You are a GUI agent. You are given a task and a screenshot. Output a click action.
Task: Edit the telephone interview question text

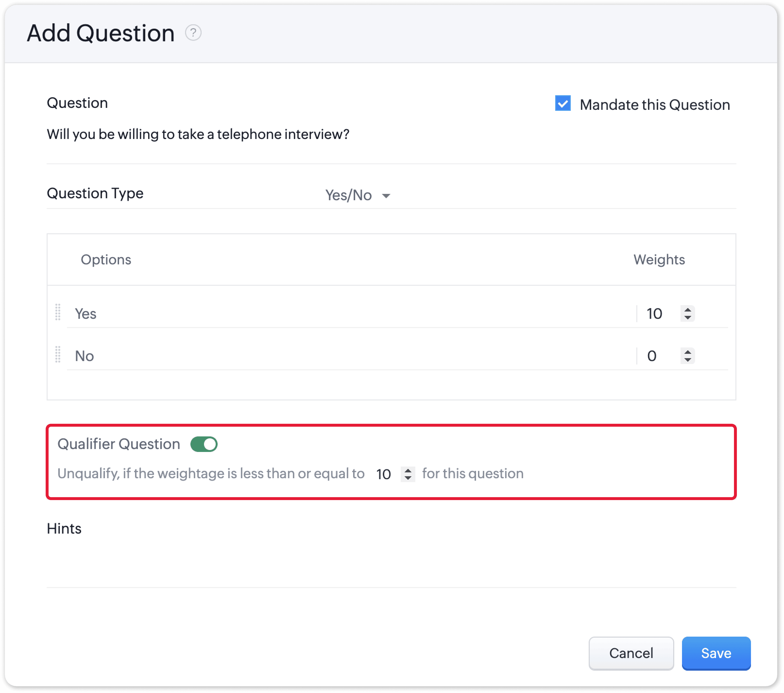point(198,135)
